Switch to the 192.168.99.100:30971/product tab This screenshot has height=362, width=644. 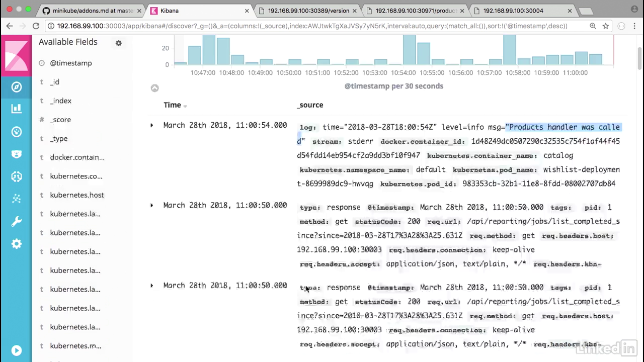click(x=416, y=11)
